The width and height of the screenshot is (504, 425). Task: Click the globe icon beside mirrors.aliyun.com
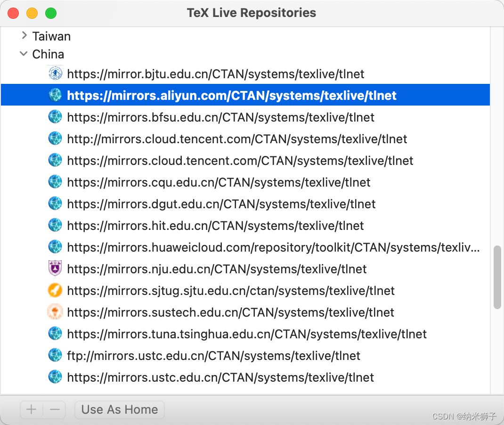[x=55, y=95]
